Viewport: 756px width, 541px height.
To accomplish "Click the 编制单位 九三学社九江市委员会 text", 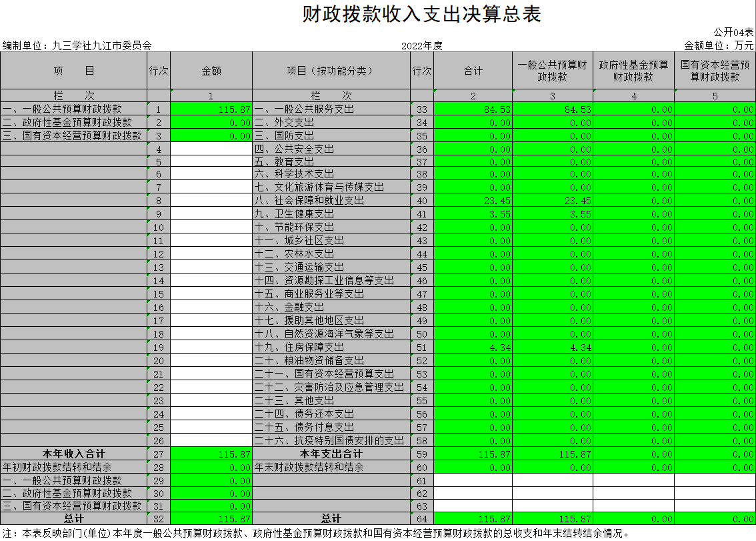I will 77,45.
